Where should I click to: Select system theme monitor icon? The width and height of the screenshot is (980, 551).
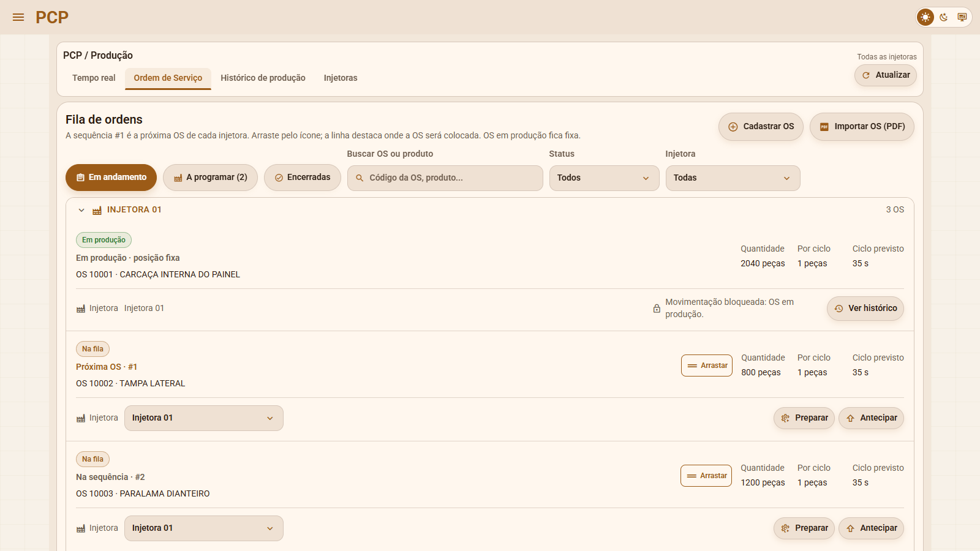tap(962, 17)
